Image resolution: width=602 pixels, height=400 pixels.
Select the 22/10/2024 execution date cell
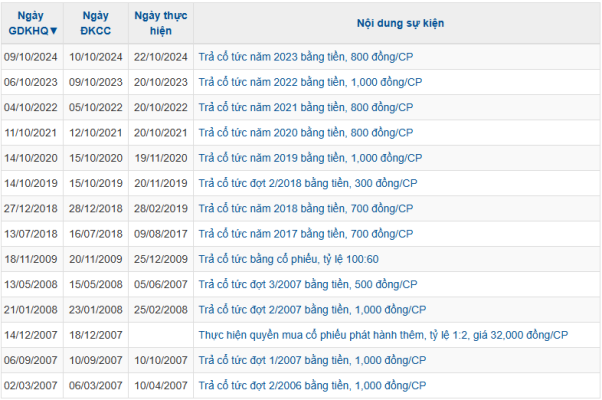coord(161,57)
